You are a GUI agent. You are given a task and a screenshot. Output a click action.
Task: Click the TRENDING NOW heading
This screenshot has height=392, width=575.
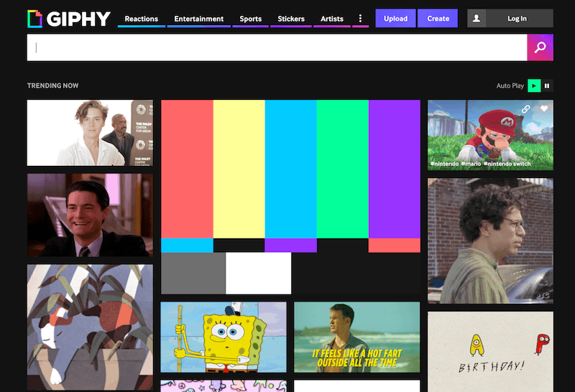[52, 85]
